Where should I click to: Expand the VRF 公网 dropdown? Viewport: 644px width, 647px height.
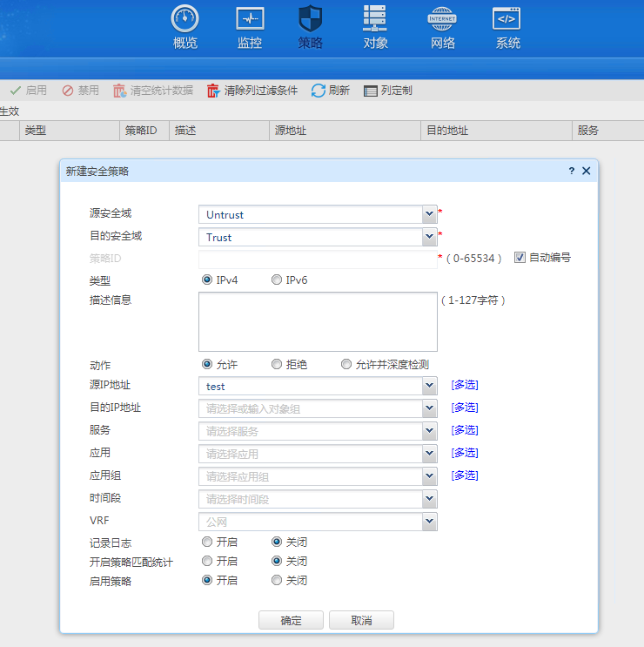point(429,522)
